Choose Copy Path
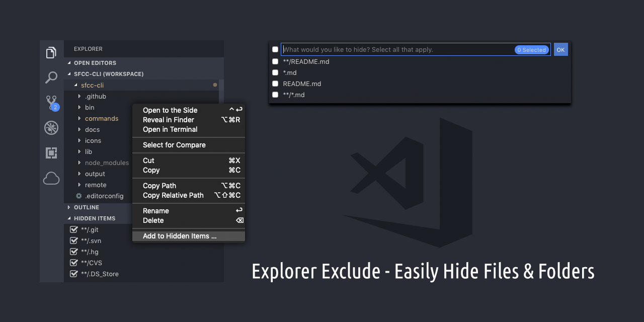The width and height of the screenshot is (644, 322). coord(189,186)
